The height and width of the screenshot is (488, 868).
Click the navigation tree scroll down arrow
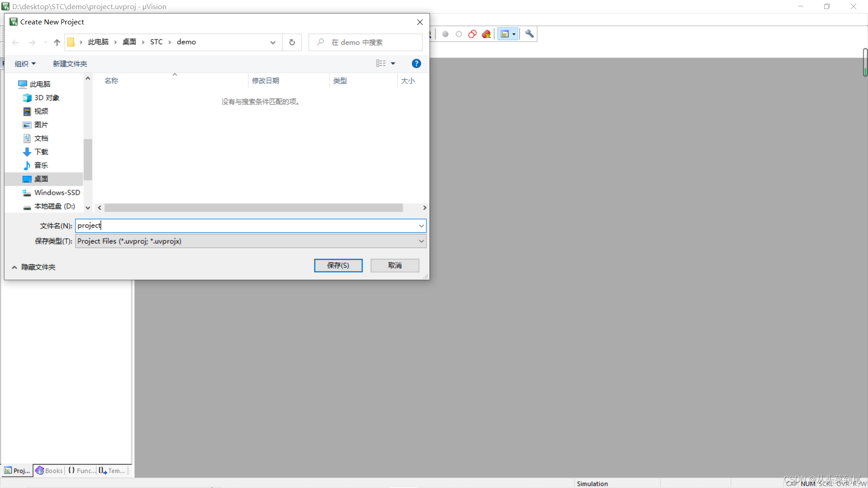pos(88,208)
